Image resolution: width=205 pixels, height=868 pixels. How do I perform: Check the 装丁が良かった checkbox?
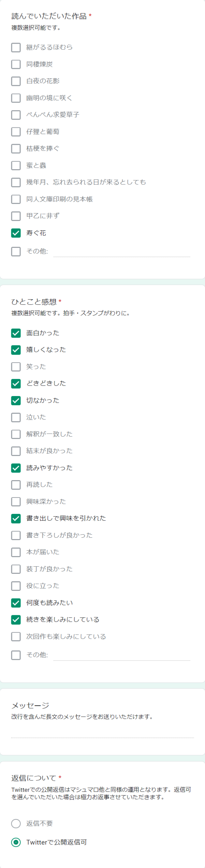coord(16,569)
